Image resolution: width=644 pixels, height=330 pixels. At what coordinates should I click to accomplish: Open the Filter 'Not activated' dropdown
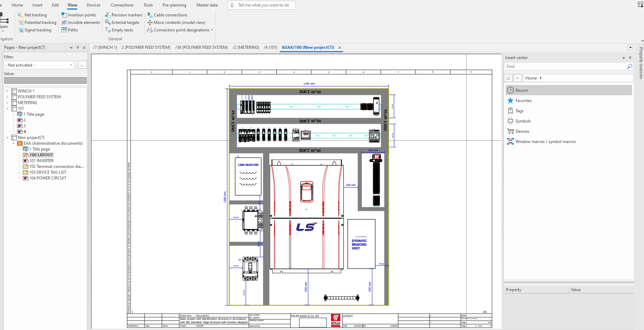pyautogui.click(x=71, y=65)
